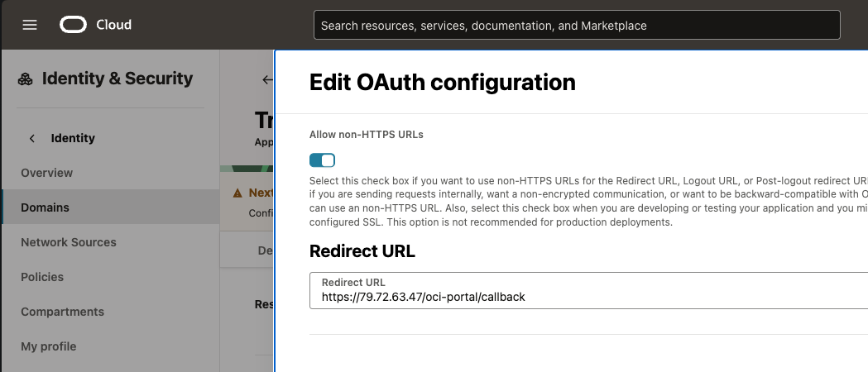The height and width of the screenshot is (372, 868).
Task: Open Network Sources in the sidebar
Action: pos(69,242)
